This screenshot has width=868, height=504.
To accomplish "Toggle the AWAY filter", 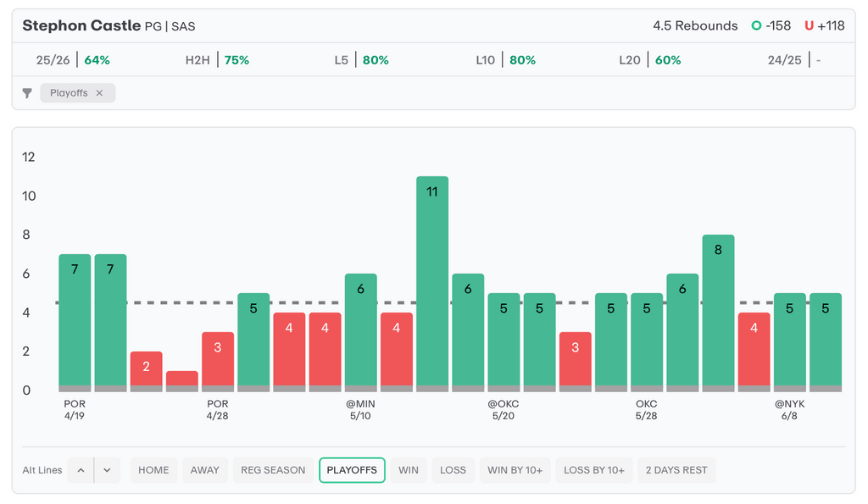I will click(205, 470).
